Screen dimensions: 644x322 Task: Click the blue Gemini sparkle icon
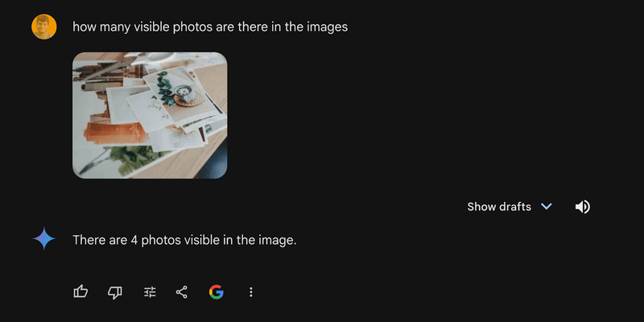tap(43, 239)
